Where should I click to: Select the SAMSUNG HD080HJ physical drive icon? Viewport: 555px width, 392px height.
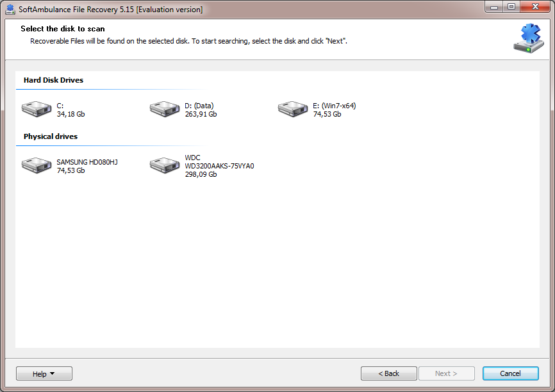(37, 165)
